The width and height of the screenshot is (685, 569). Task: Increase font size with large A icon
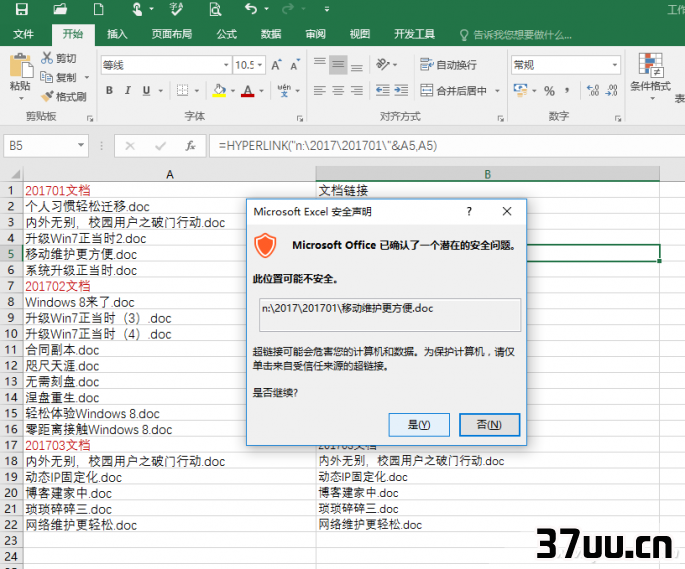pos(276,65)
